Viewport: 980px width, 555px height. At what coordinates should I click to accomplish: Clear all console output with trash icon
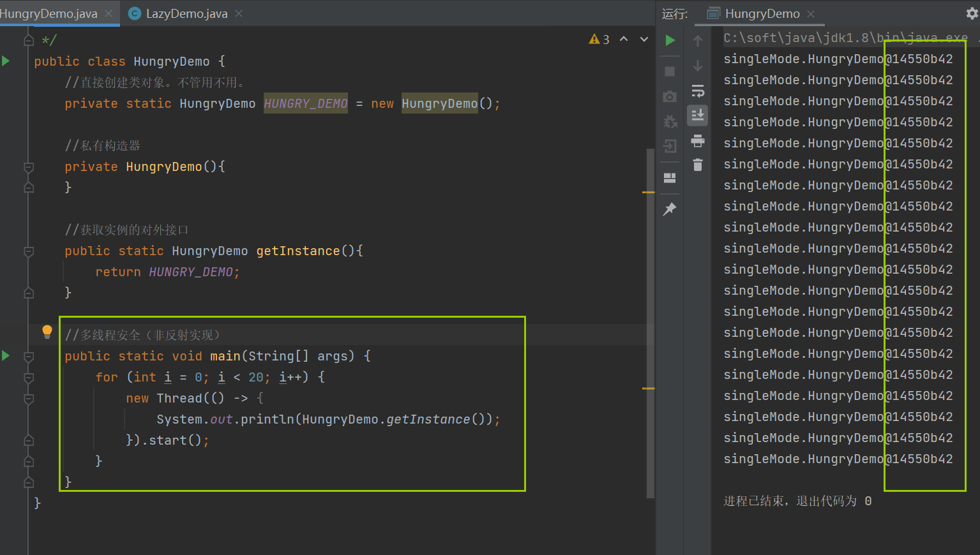click(x=698, y=165)
